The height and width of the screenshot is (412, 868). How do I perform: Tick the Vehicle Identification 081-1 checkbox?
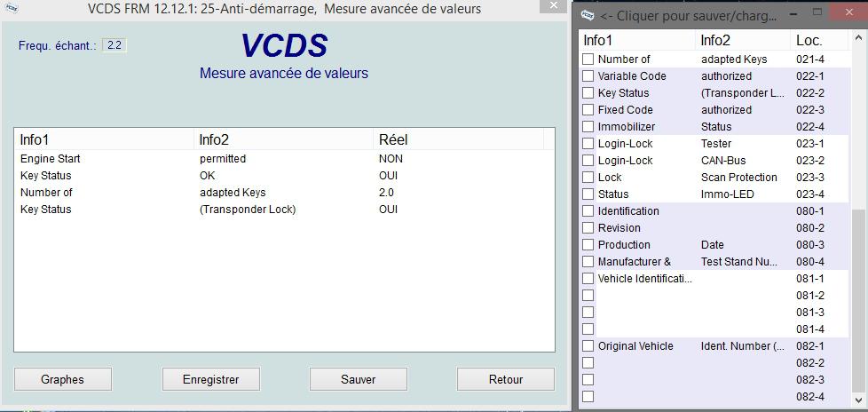[588, 279]
